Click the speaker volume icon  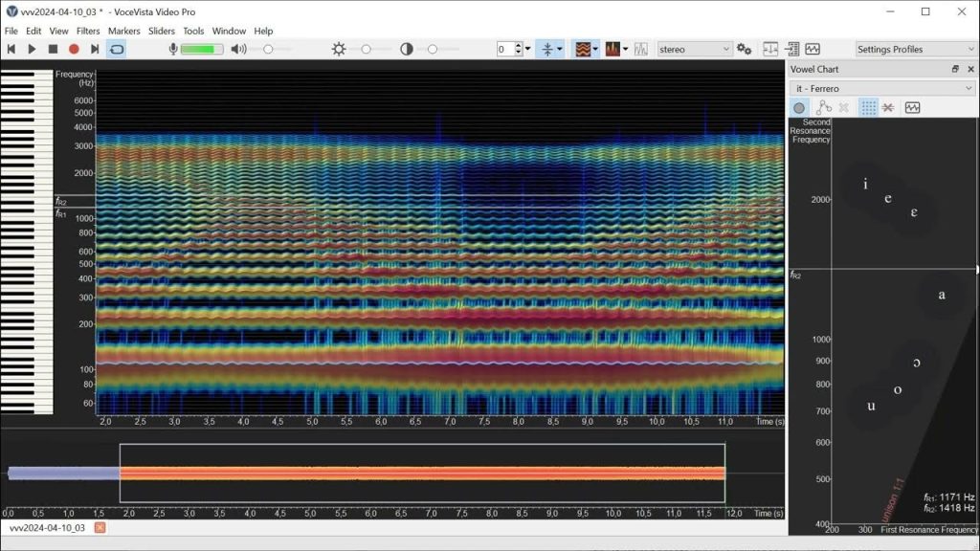point(238,49)
